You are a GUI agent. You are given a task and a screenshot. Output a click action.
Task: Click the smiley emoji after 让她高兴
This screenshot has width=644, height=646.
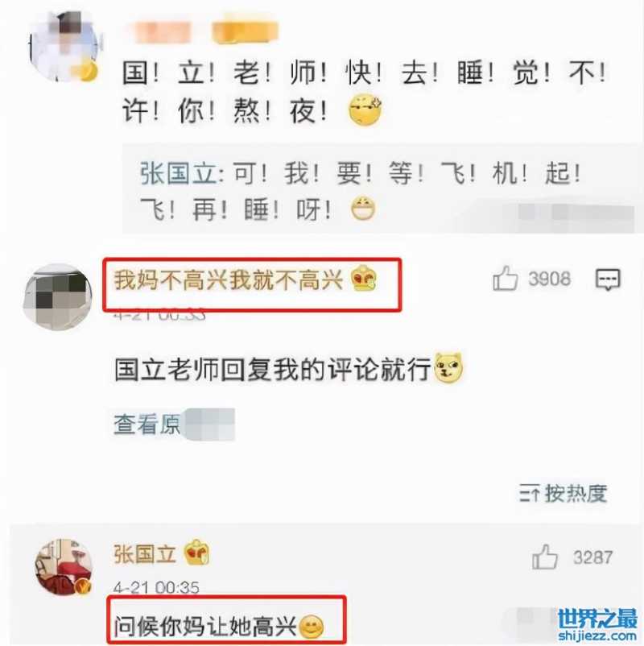click(311, 627)
